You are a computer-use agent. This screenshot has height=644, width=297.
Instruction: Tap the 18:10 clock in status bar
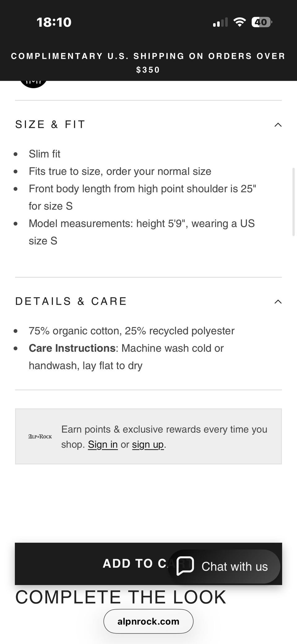54,22
